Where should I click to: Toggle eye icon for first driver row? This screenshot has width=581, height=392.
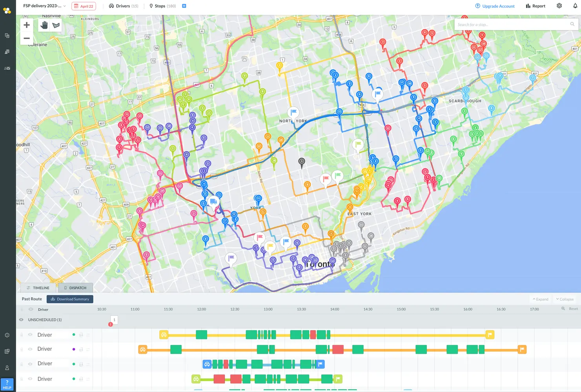(x=30, y=335)
